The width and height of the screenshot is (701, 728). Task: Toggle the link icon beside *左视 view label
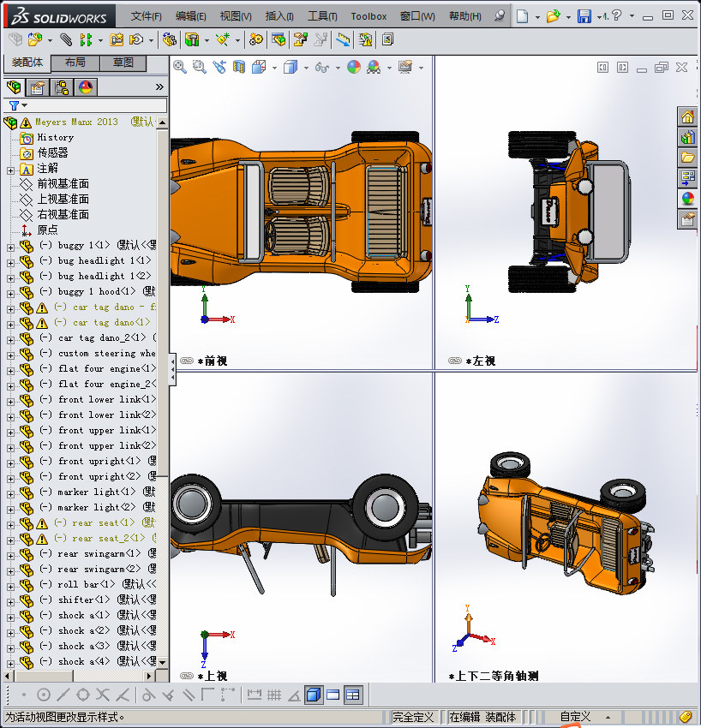click(x=455, y=361)
